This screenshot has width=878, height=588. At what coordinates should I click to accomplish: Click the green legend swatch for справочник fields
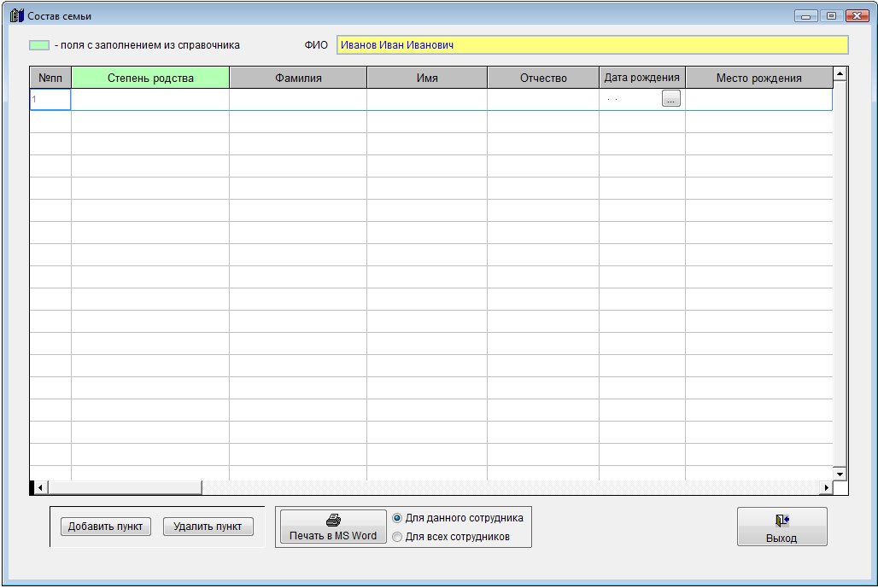tap(39, 45)
